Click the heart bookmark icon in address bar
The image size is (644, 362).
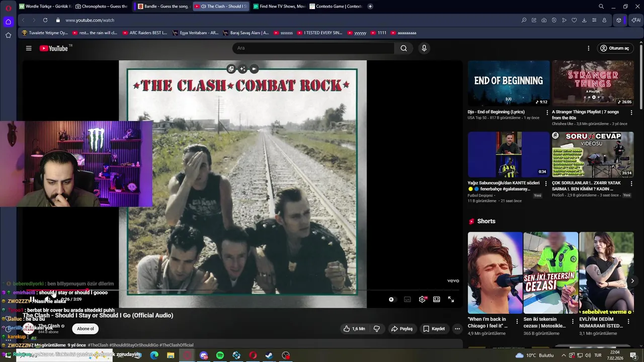(574, 20)
